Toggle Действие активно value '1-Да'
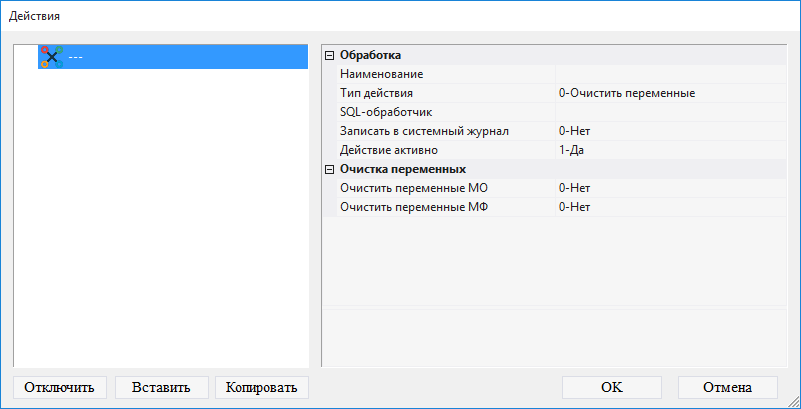Screen dimensions: 801x409 [x=670, y=150]
